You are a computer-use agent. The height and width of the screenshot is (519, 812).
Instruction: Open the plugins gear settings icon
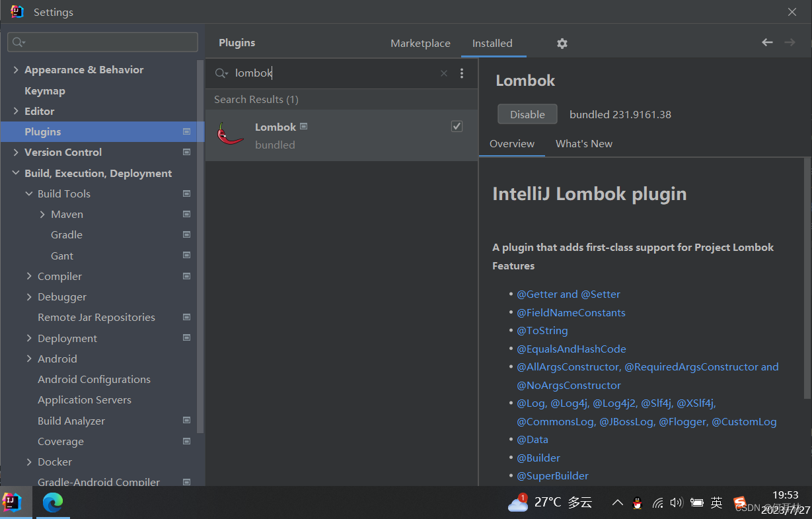[x=562, y=44]
